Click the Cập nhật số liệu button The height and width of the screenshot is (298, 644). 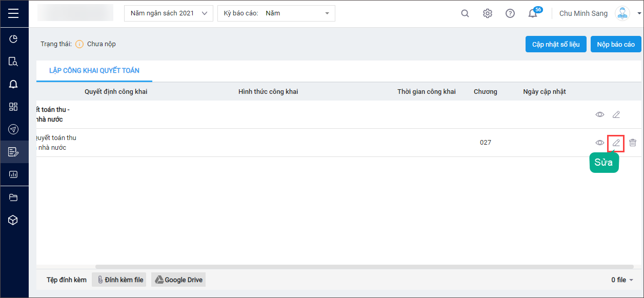click(x=556, y=44)
